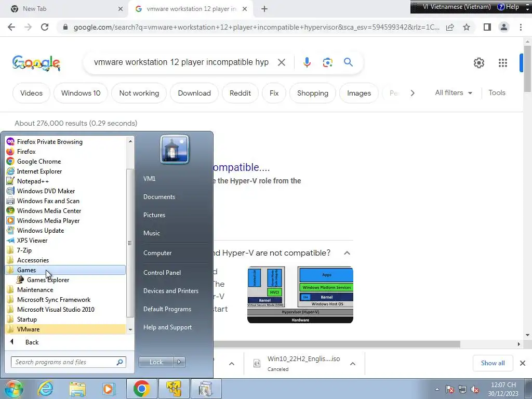Viewport: 532px width, 399px height.
Task: Select the Videos search filter
Action: (31, 93)
